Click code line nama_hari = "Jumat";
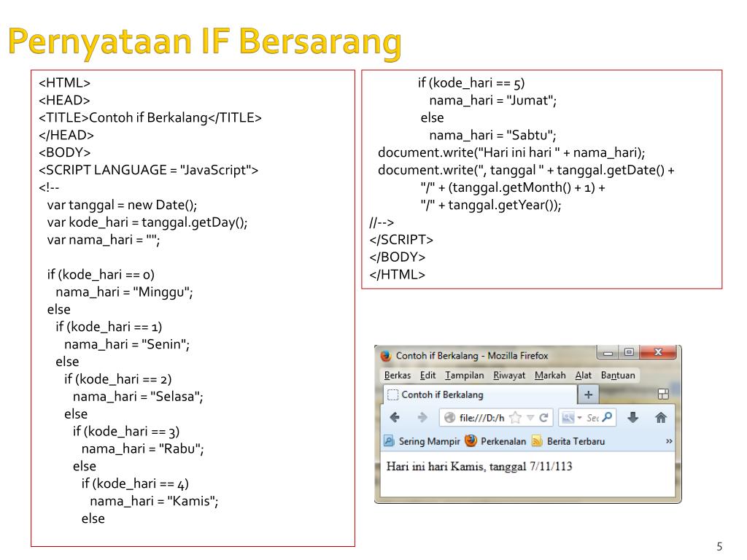 click(x=492, y=101)
